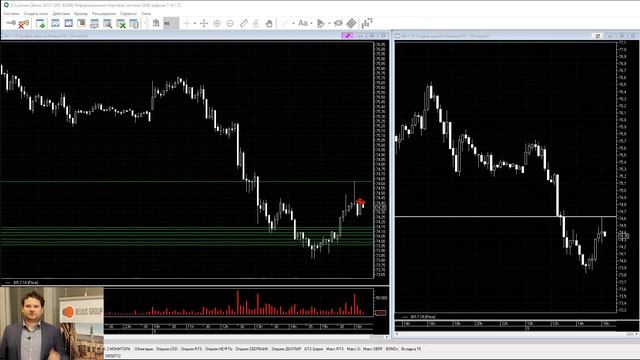
Task: Open the dropdown arrow beside crosshair tool
Action: [x=195, y=23]
